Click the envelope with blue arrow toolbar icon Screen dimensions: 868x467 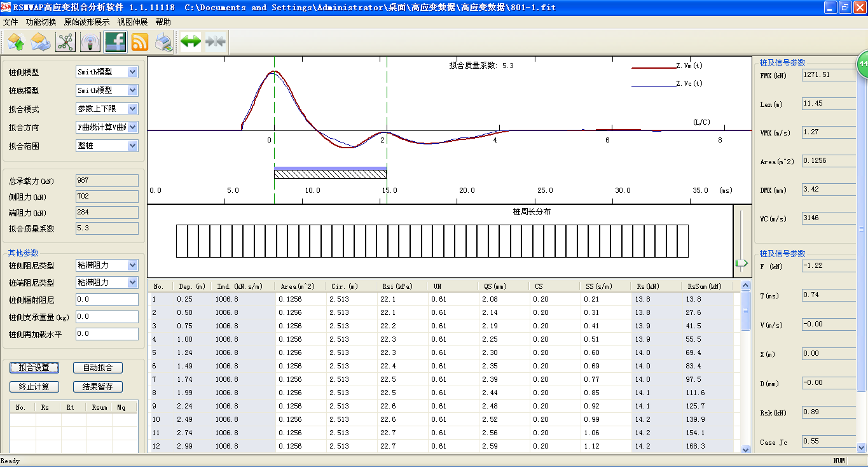coord(41,43)
